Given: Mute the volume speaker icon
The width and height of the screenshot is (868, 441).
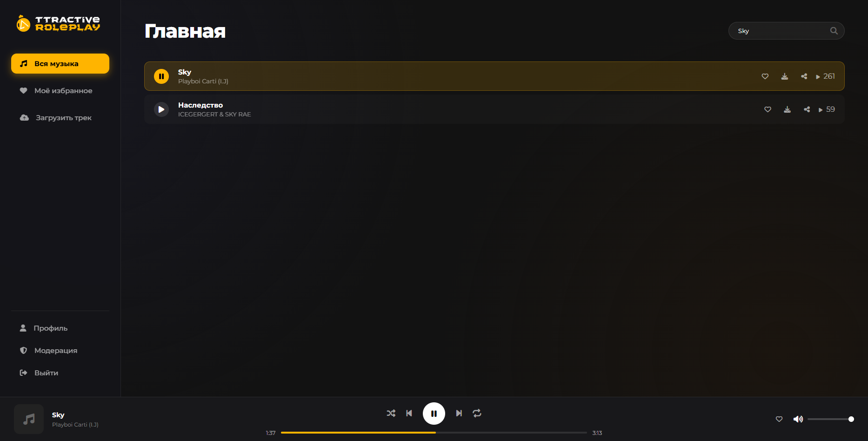Looking at the screenshot, I should coord(798,419).
